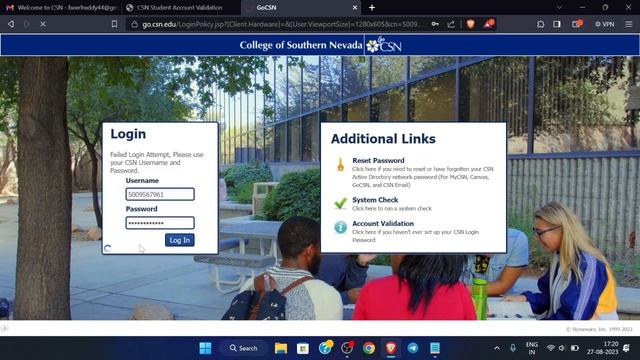Share this page from address bar
Image resolution: width=640 pixels, height=360 pixels.
[451, 24]
